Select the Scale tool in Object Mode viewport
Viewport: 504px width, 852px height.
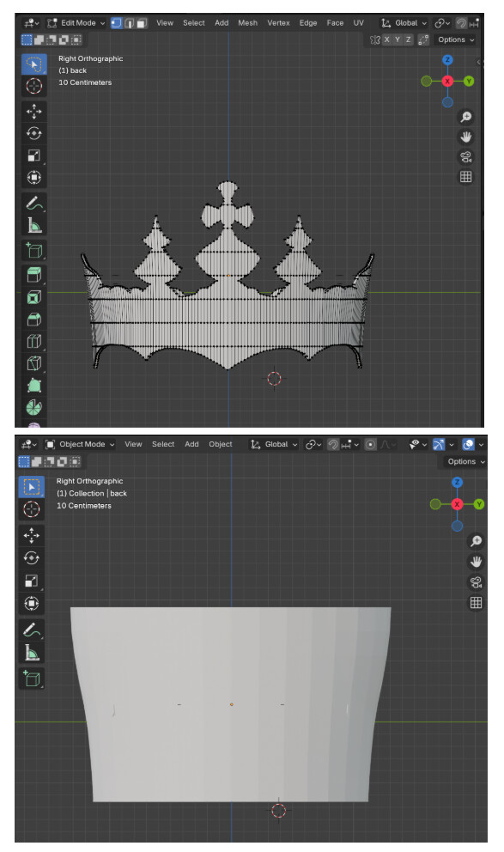pos(32,581)
